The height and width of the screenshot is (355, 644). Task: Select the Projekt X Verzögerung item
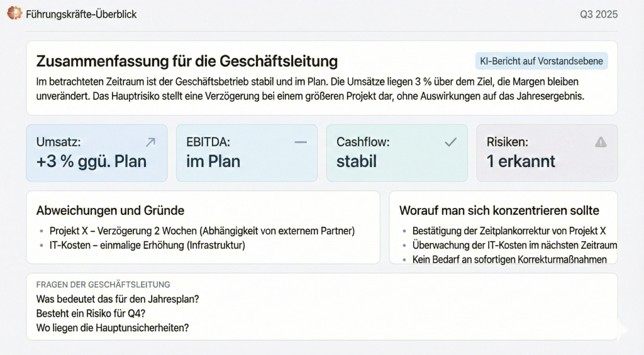point(202,231)
